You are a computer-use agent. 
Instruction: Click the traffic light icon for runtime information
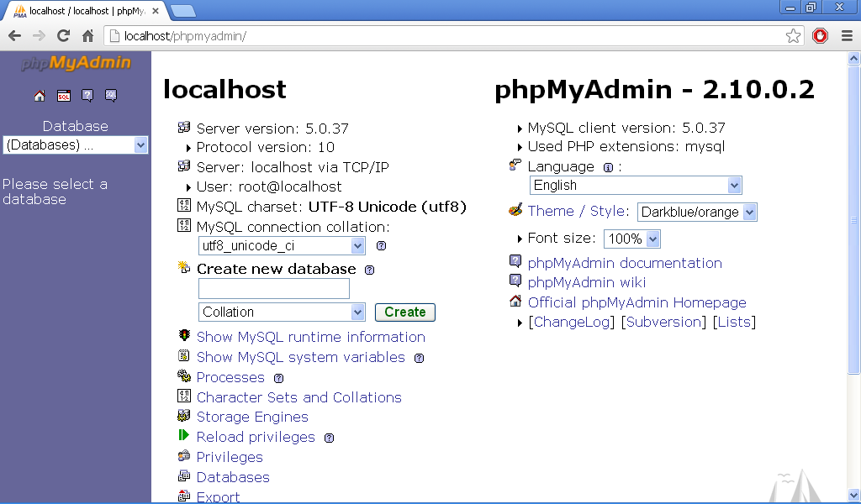click(x=184, y=336)
